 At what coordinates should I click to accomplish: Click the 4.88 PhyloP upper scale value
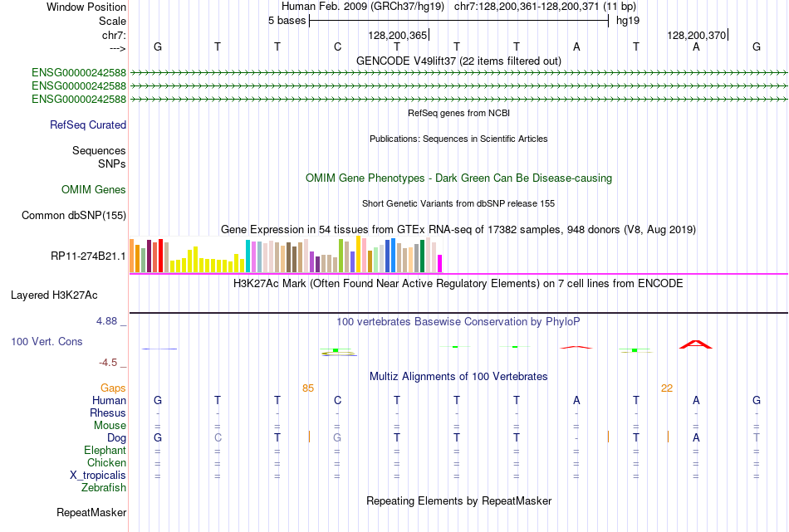coord(106,321)
